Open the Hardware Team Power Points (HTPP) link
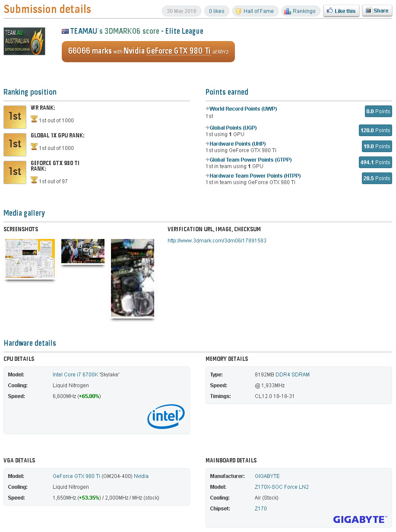The width and height of the screenshot is (396, 532). click(255, 176)
